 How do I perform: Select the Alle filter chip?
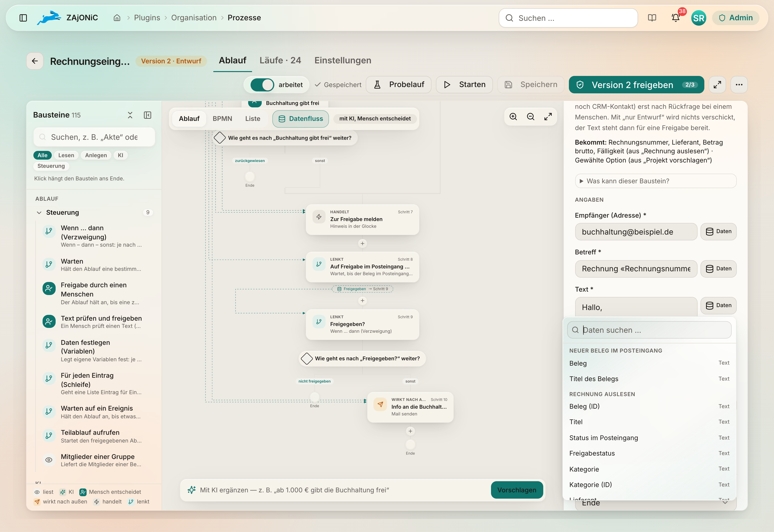[42, 155]
